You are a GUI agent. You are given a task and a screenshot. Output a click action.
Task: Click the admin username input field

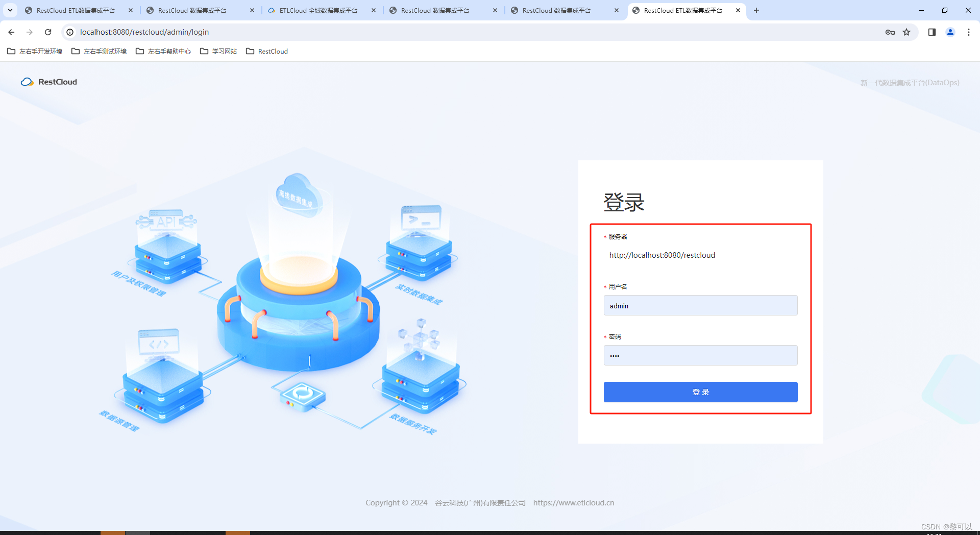(x=700, y=305)
